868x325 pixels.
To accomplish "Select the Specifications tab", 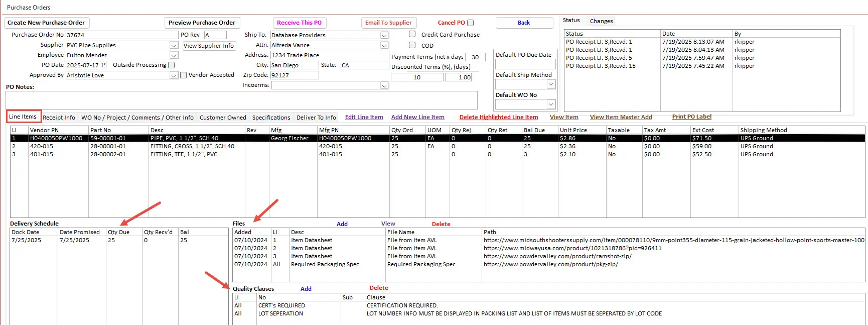I will pos(271,118).
